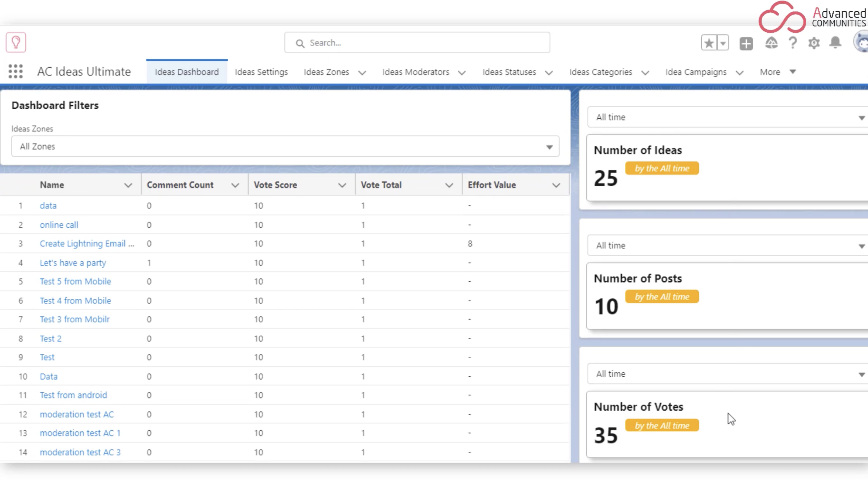Viewport: 868px width, 487px height.
Task: Open the capitalized 'Data' idea in row 10
Action: tap(49, 377)
